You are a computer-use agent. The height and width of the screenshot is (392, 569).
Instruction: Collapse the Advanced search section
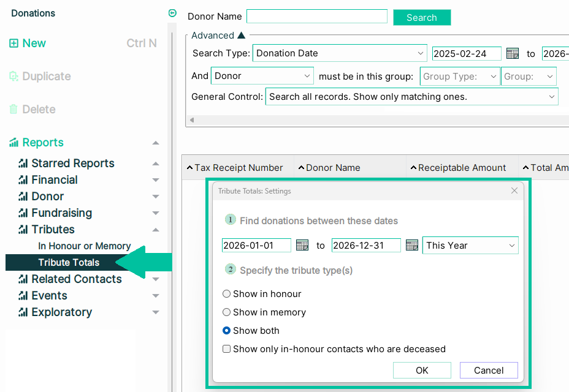click(x=241, y=36)
